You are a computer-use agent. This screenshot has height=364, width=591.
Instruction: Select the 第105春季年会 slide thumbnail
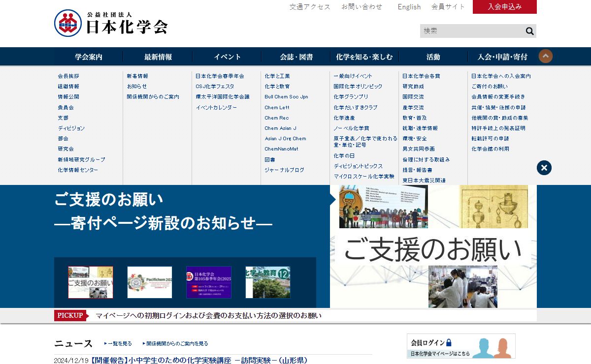(x=209, y=282)
